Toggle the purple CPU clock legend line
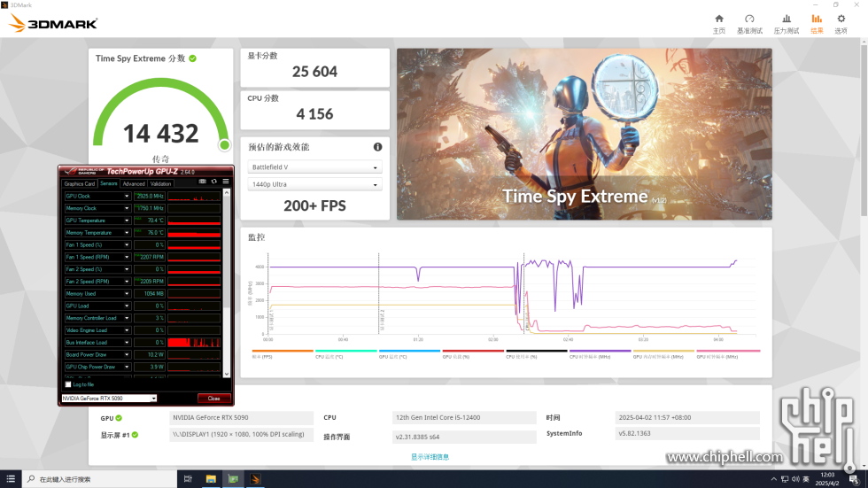Screen dimensions: 868x488 (601, 351)
